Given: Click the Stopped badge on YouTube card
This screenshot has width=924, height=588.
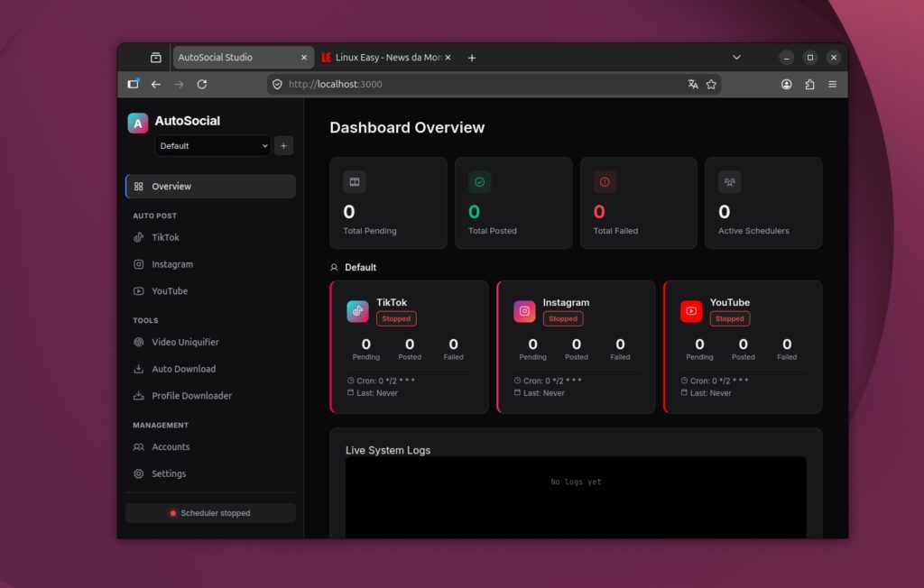Looking at the screenshot, I should 729,318.
